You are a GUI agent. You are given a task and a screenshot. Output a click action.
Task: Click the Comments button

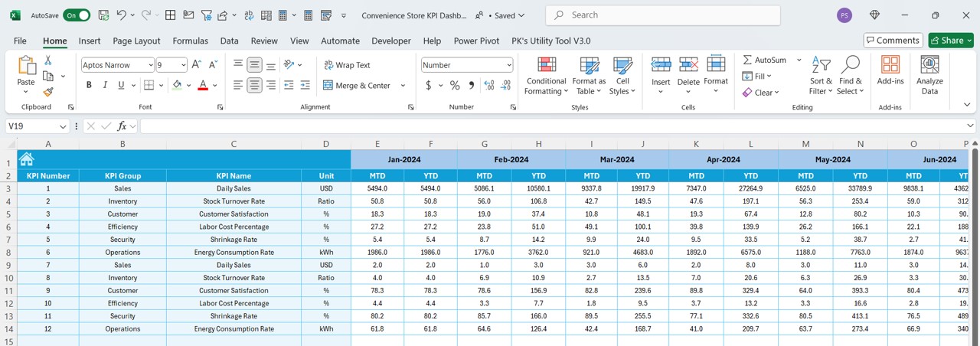[x=893, y=40]
